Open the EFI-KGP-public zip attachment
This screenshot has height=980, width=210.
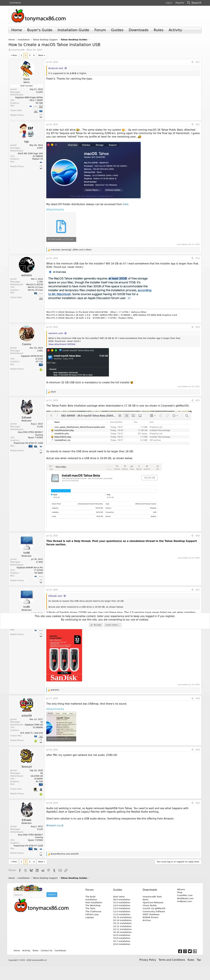coord(61,227)
